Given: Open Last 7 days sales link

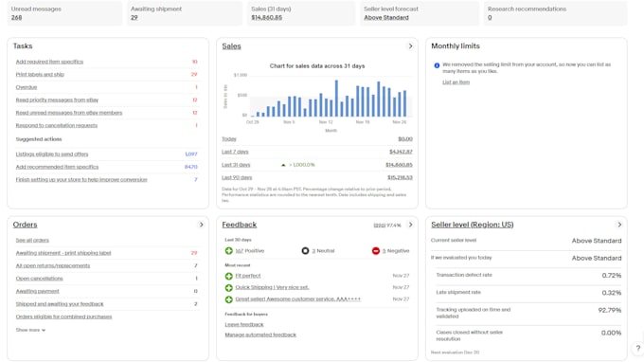Looking at the screenshot, I should coord(235,152).
